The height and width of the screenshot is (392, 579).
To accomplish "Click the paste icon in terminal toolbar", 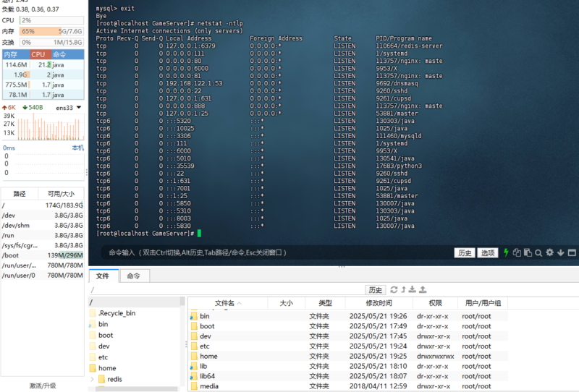I will coord(528,253).
